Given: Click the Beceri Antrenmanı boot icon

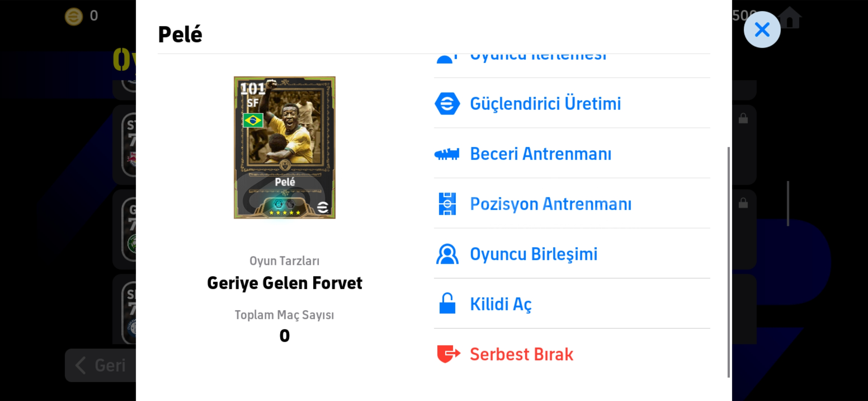Looking at the screenshot, I should [447, 154].
